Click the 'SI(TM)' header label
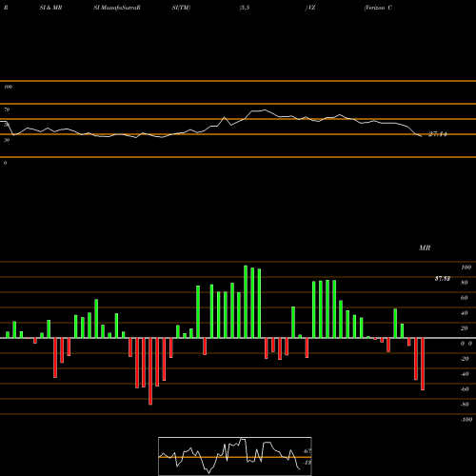 click(181, 8)
